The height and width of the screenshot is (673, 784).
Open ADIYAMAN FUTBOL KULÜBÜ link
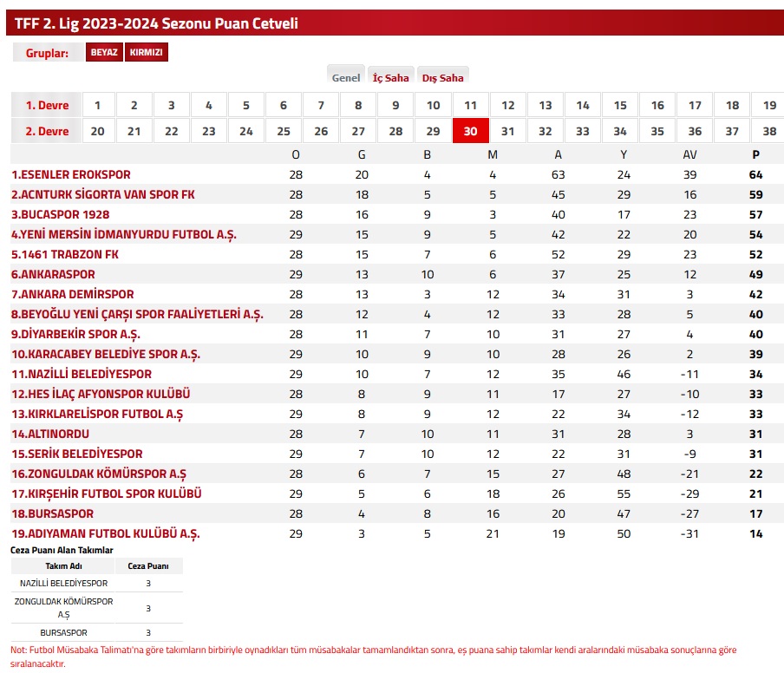click(x=106, y=534)
